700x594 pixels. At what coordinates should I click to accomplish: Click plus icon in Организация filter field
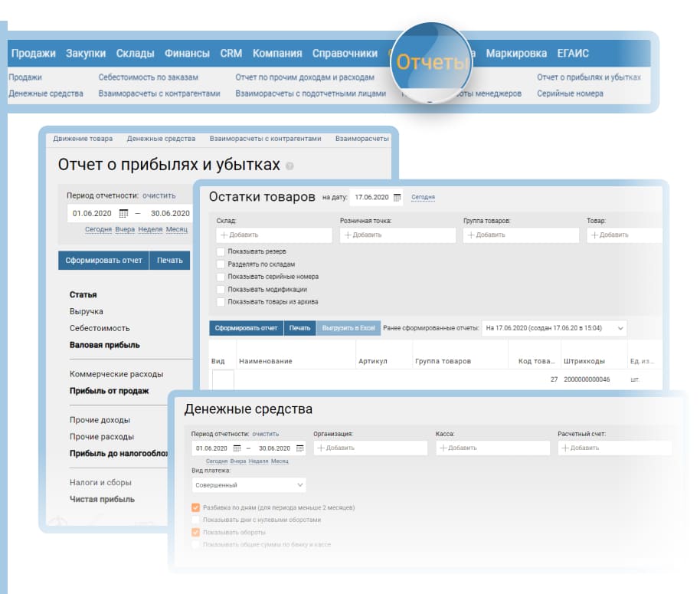coord(321,448)
